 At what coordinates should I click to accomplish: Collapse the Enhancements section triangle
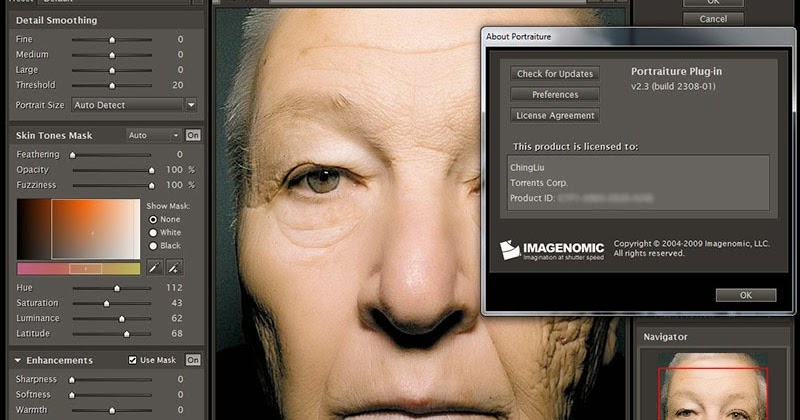click(x=18, y=360)
